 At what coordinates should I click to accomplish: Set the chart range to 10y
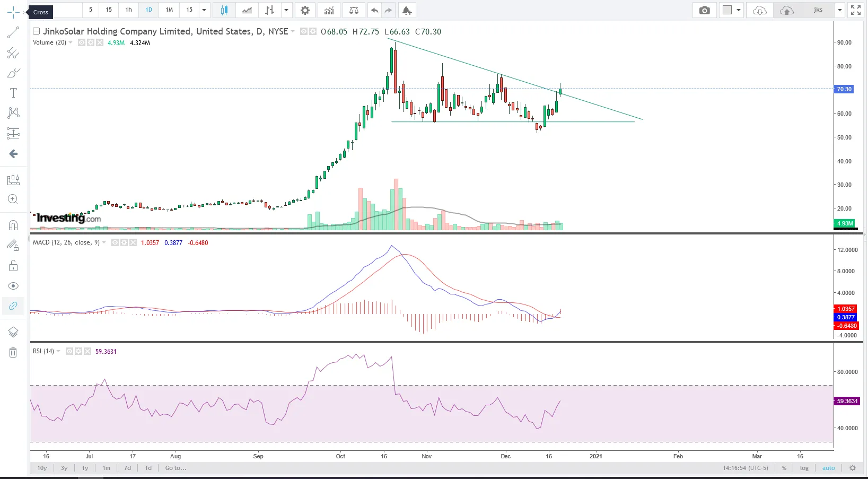42,468
